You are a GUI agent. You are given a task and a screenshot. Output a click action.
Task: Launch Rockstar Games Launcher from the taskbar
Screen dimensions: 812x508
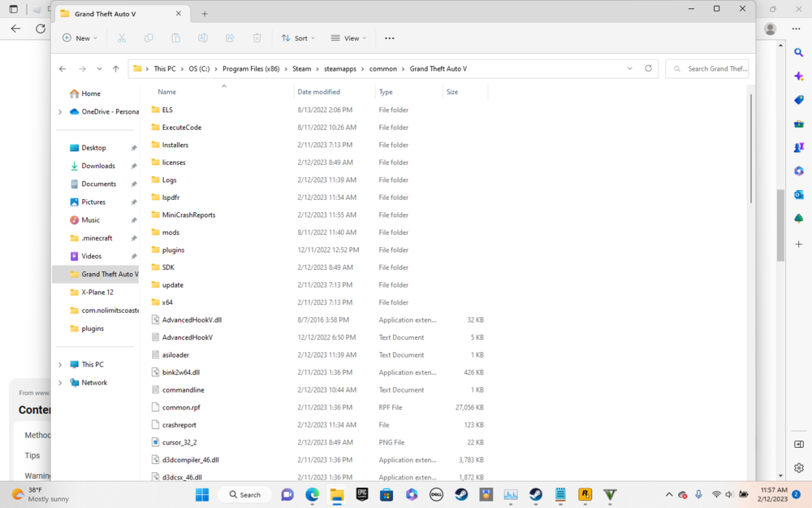(584, 493)
